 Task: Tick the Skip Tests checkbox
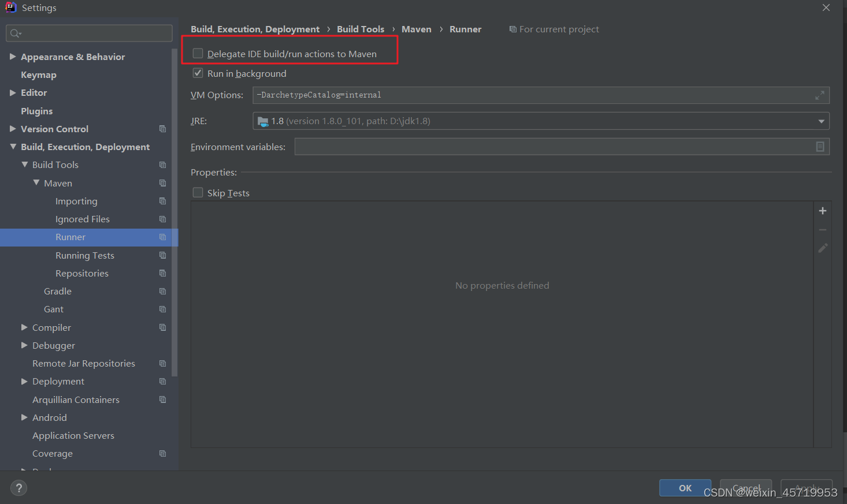click(x=198, y=193)
